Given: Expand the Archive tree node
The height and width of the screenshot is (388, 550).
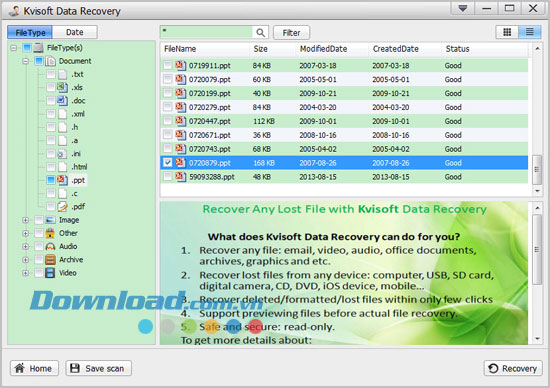Looking at the screenshot, I should (25, 260).
